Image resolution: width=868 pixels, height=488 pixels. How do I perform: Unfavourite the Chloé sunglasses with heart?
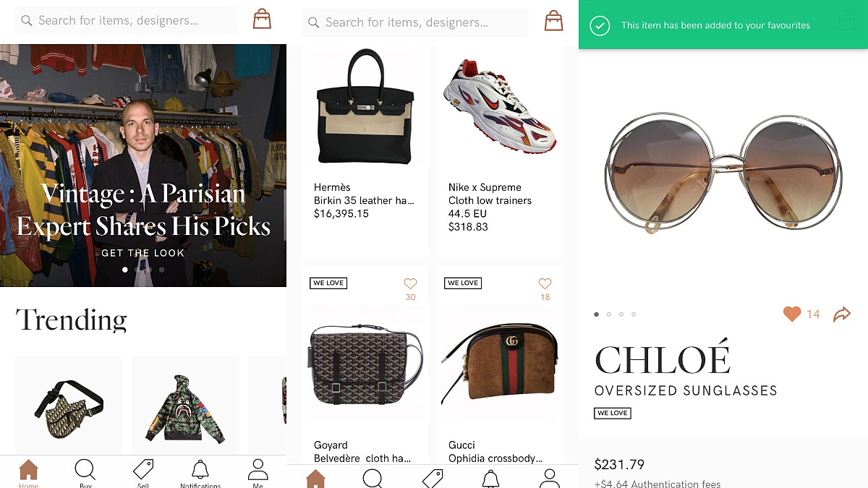point(792,314)
